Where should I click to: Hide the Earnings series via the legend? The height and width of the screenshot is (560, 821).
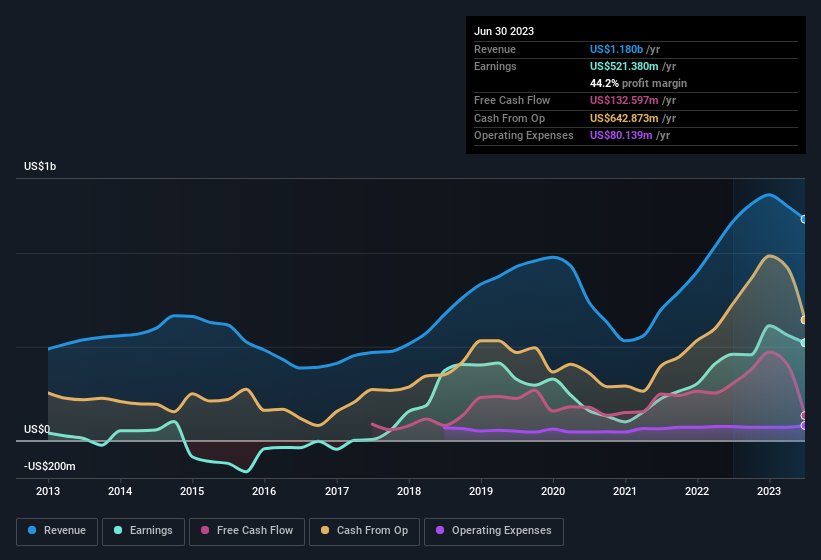pos(143,531)
